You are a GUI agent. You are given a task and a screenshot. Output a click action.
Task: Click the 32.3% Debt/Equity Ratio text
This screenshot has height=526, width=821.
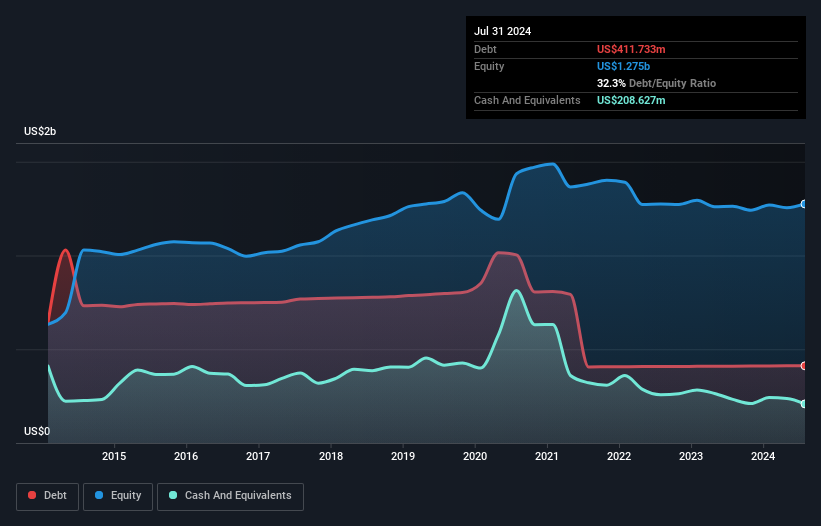click(656, 83)
